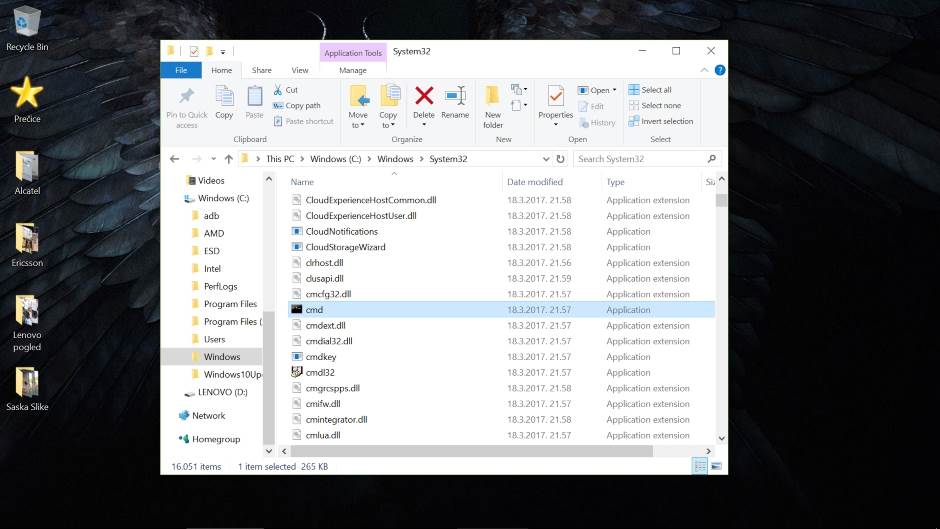Open the Copy to dropdown
940x529 pixels.
(x=388, y=120)
